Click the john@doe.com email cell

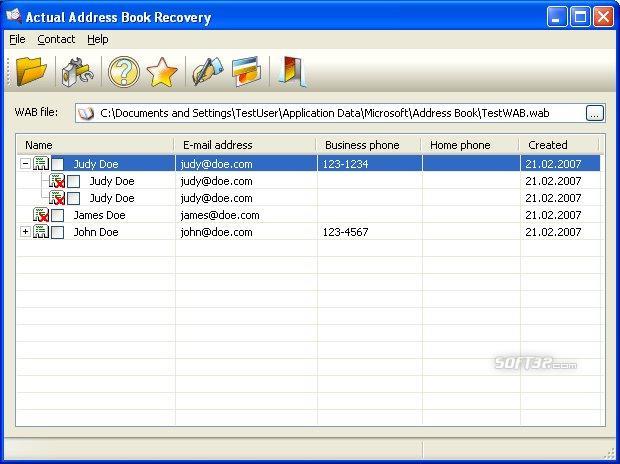(216, 232)
